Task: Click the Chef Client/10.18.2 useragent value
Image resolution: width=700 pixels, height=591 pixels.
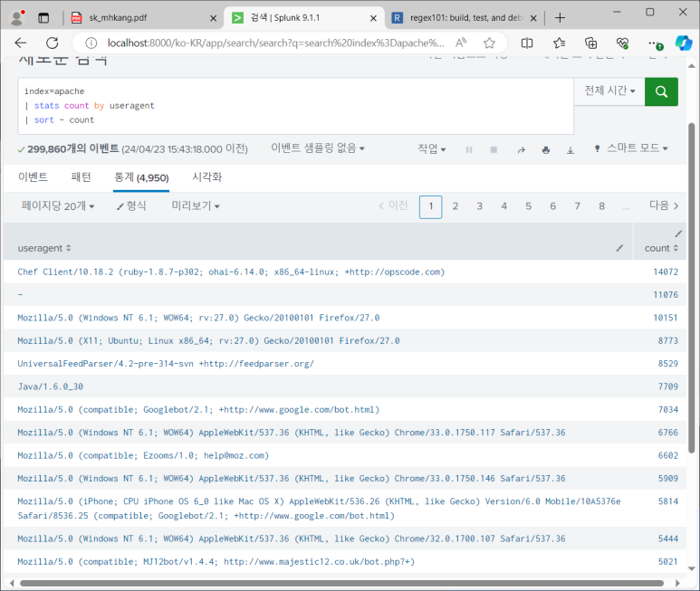Action: (231, 272)
